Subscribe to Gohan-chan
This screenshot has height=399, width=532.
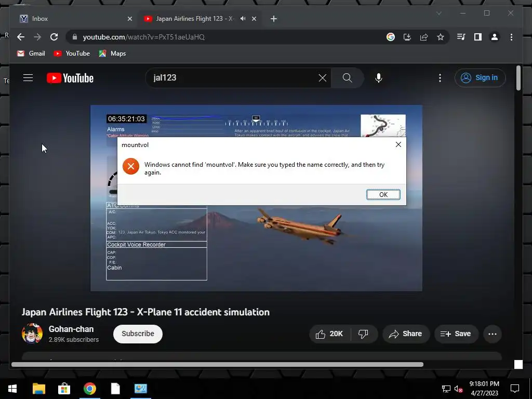point(138,334)
